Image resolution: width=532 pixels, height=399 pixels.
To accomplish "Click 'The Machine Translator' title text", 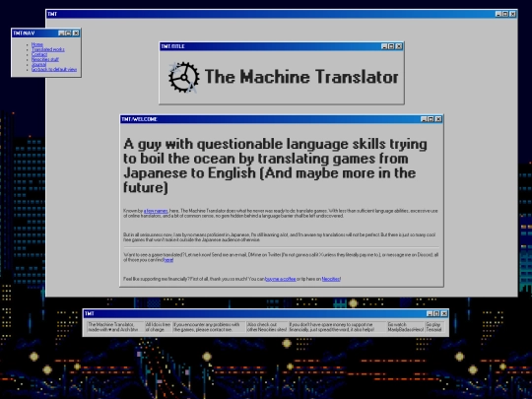I will click(301, 77).
